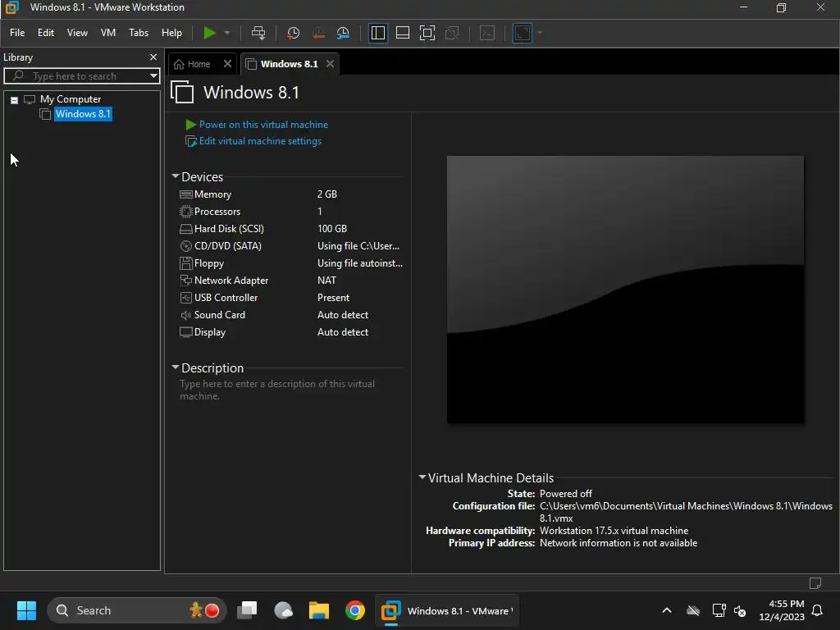This screenshot has height=630, width=840.
Task: Take a snapshot of this virtual machine
Action: point(293,33)
